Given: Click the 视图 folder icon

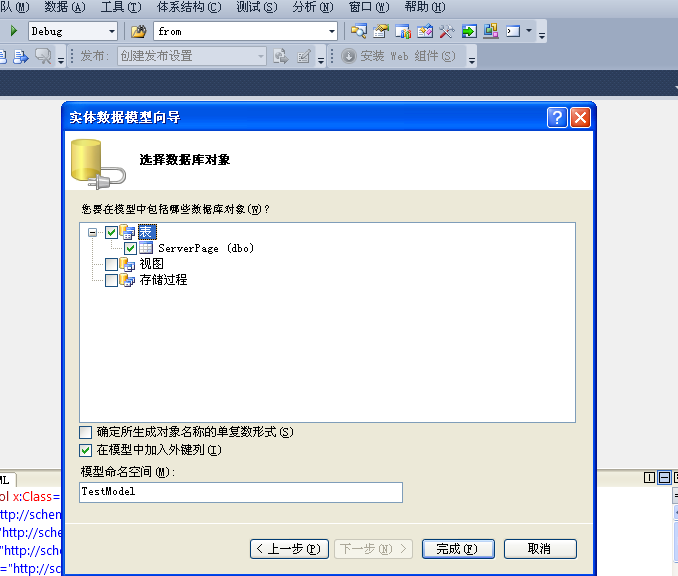Looking at the screenshot, I should pyautogui.click(x=127, y=264).
